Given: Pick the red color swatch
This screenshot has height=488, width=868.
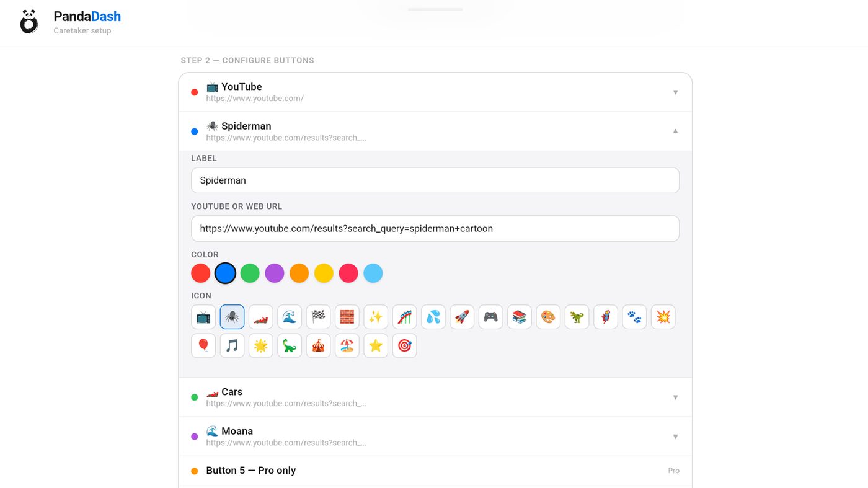Looking at the screenshot, I should pos(201,273).
